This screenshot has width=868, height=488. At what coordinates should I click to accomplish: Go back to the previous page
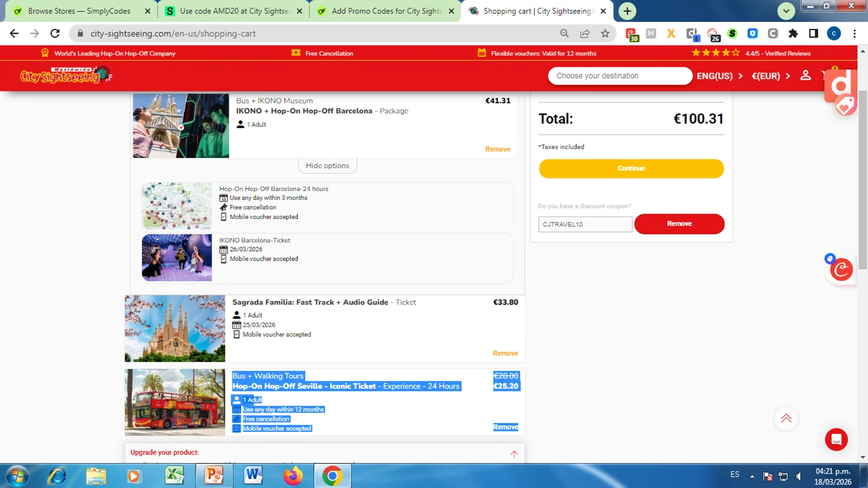[x=14, y=34]
